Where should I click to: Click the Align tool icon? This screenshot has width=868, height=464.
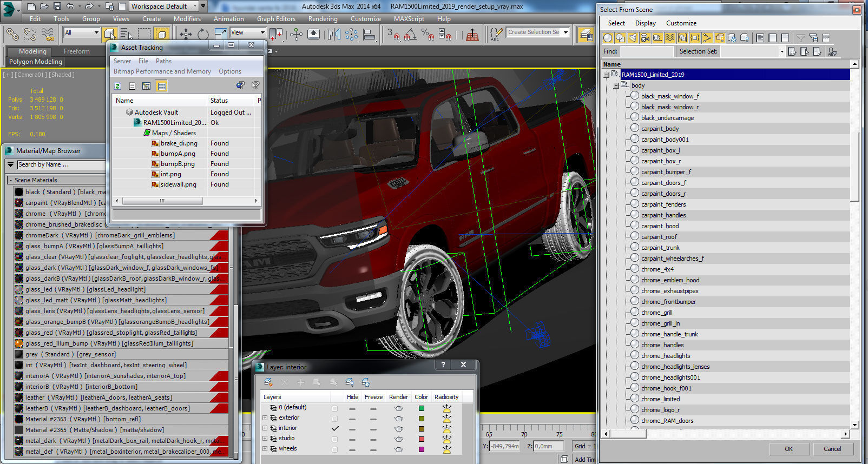pos(369,34)
